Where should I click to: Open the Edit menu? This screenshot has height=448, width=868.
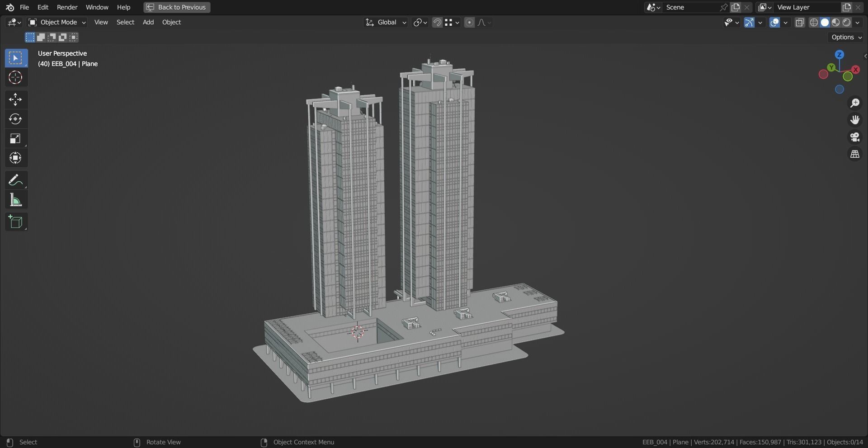[43, 7]
